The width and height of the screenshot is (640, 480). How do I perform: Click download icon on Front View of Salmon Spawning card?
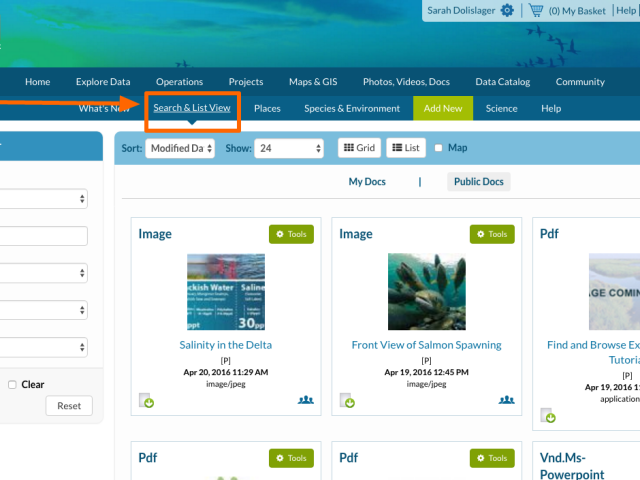tap(347, 400)
